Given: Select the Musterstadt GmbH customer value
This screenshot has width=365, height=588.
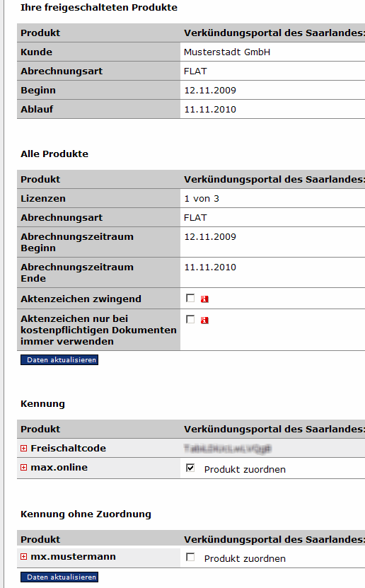Looking at the screenshot, I should (227, 52).
